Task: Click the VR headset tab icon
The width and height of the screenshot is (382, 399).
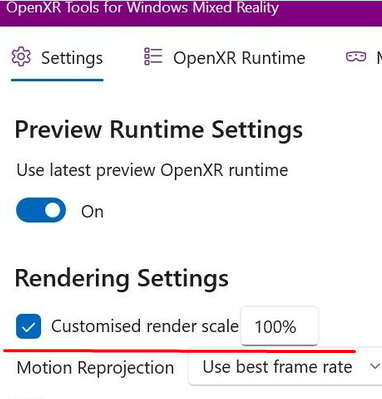Action: 356,57
